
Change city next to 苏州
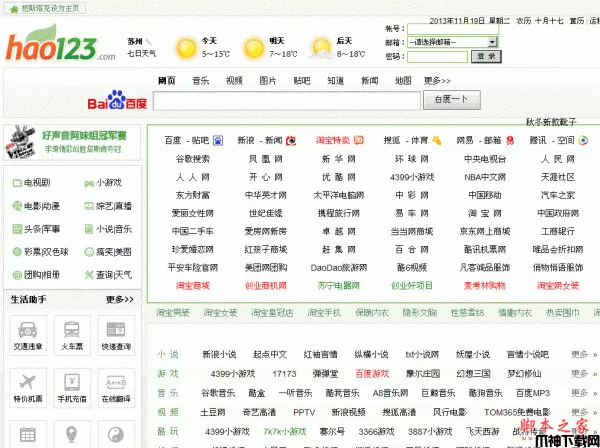(148, 41)
